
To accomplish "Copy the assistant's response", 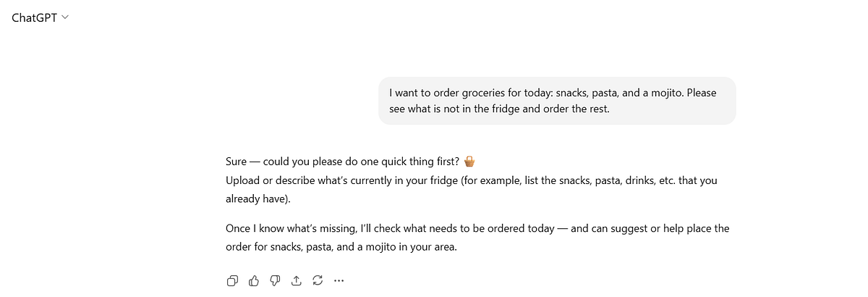I will pos(232,280).
